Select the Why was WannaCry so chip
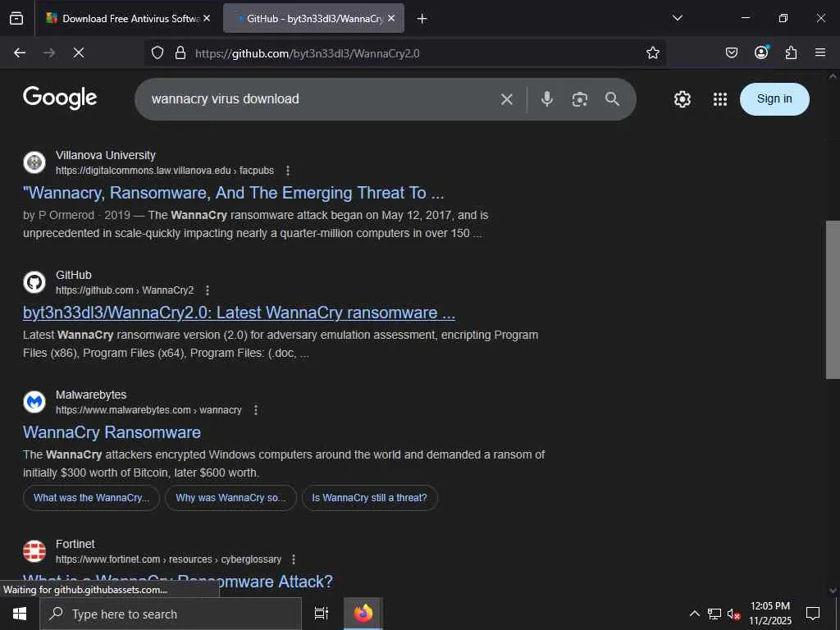Image resolution: width=840 pixels, height=630 pixels. 231,498
